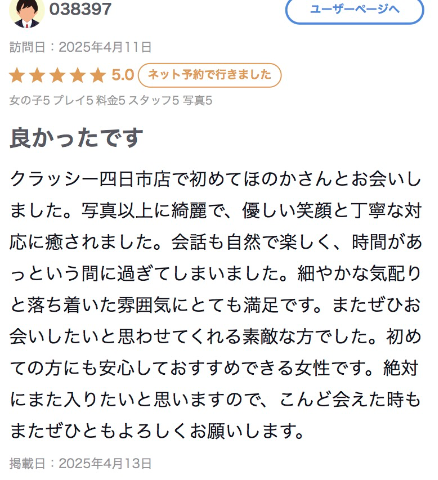The width and height of the screenshot is (438, 480).
Task: Open the ユーザーページへ button
Action: pos(354,11)
